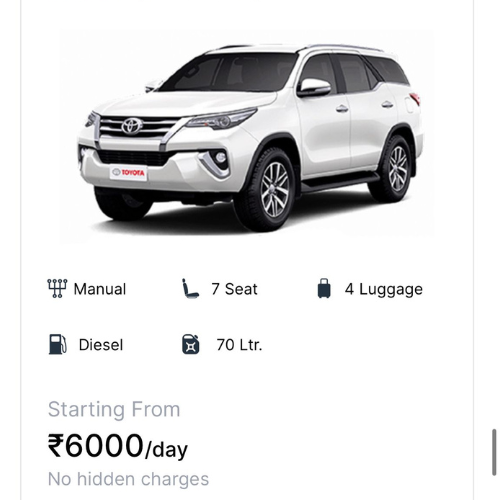Select the Diesel fuel type label
The height and width of the screenshot is (500, 500).
(101, 345)
